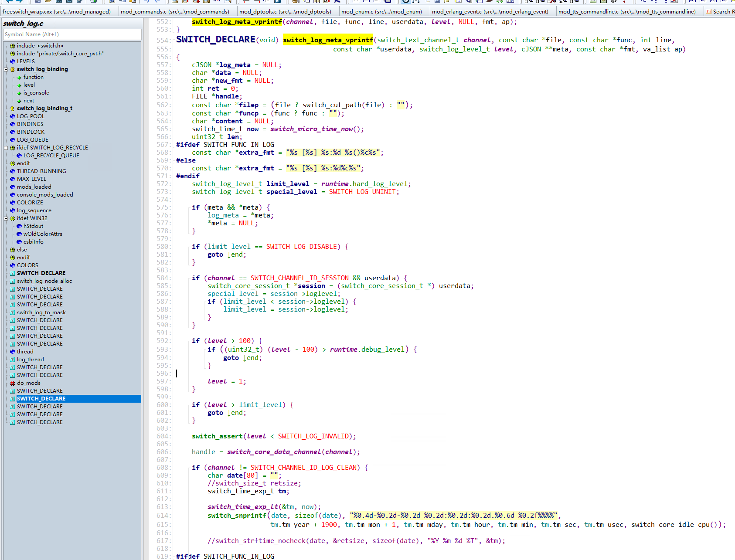Viewport: 735px width, 560px height.
Task: Click icon beside hStdout variable
Action: 19,226
